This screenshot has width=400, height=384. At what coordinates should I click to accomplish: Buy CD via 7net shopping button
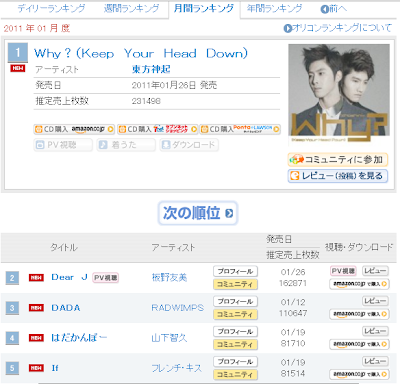coord(157,129)
